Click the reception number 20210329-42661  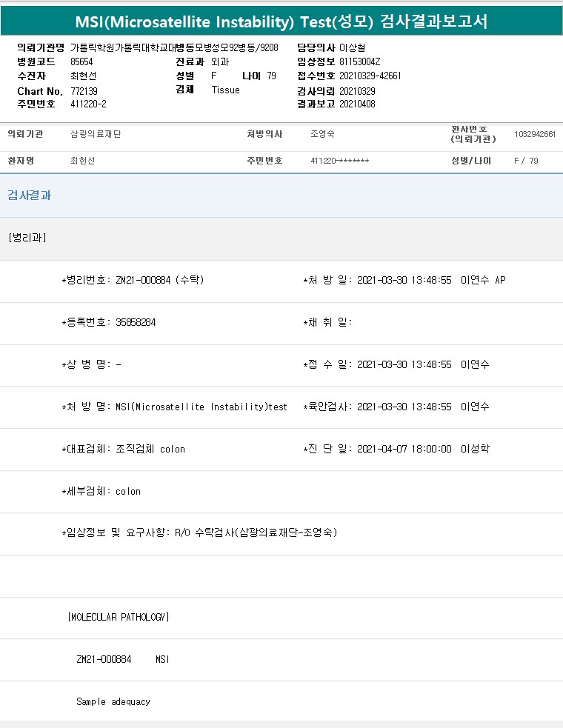[370, 76]
